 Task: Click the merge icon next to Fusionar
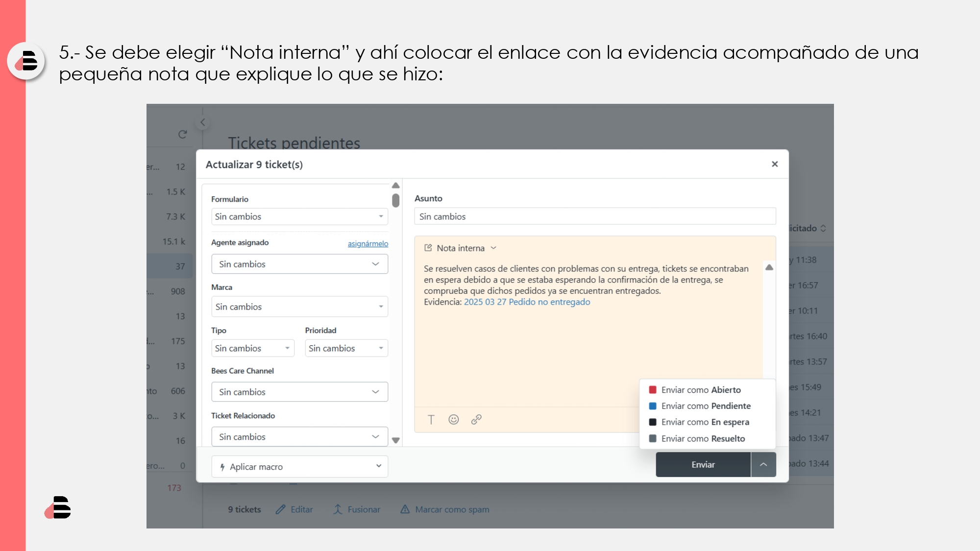pyautogui.click(x=338, y=509)
